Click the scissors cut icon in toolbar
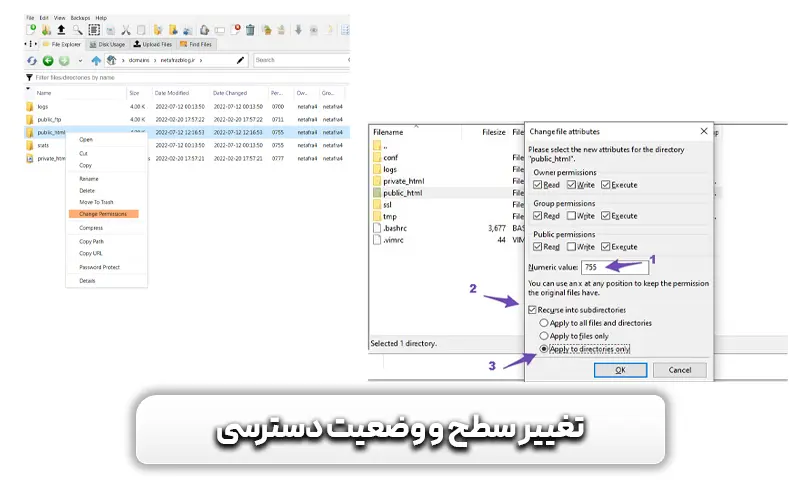Viewport: 800px width, 480px height. (126, 30)
